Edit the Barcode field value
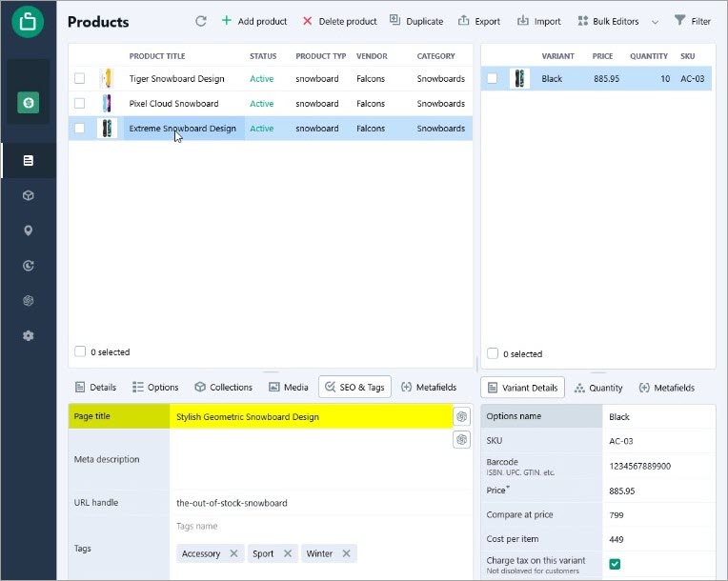728x581 pixels. [658, 466]
